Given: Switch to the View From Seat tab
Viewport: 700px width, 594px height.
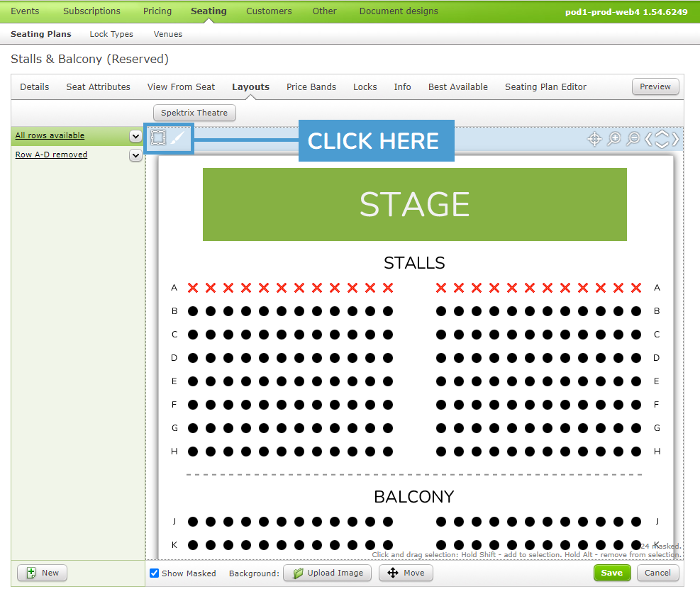Looking at the screenshot, I should coord(181,87).
